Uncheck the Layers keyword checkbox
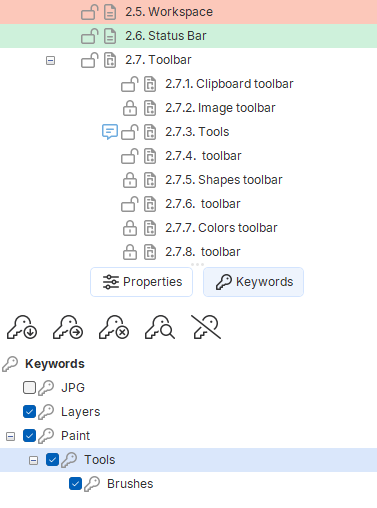This screenshot has width=377, height=508. 29,412
